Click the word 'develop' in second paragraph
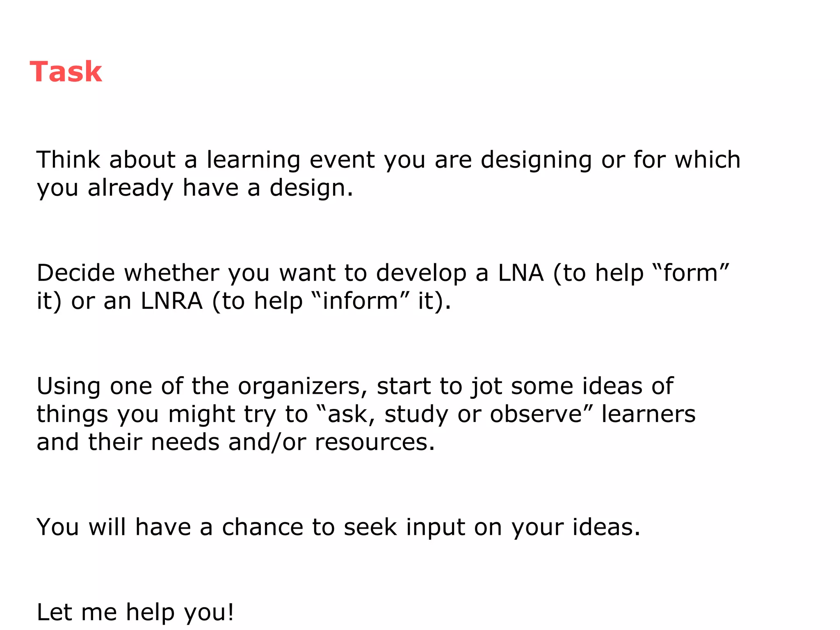 [421, 274]
